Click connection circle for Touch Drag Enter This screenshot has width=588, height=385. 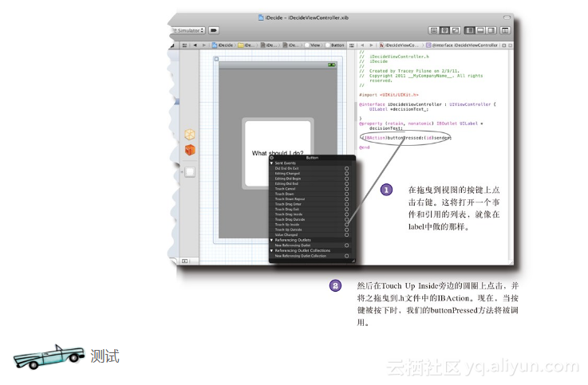pos(346,204)
